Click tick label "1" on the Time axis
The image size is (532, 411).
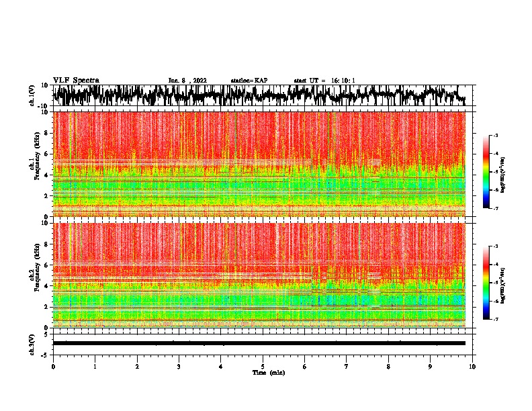95,367
